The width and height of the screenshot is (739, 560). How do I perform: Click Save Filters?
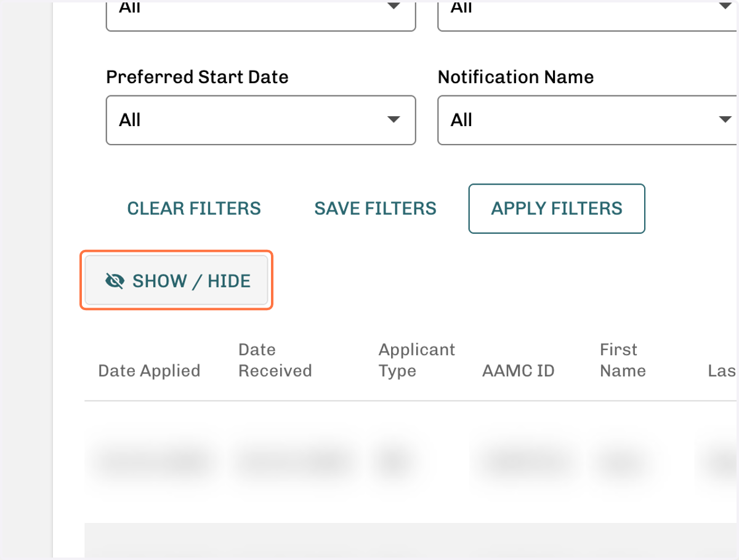pyautogui.click(x=375, y=209)
